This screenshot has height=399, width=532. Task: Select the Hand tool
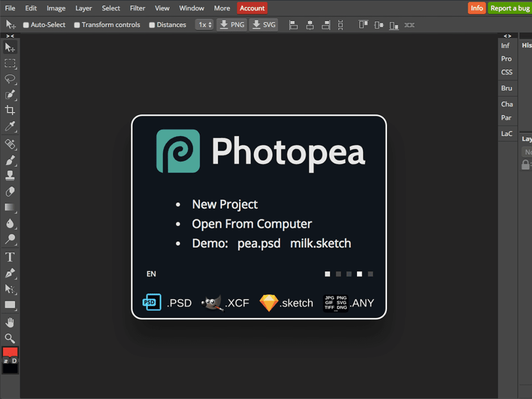click(x=10, y=322)
